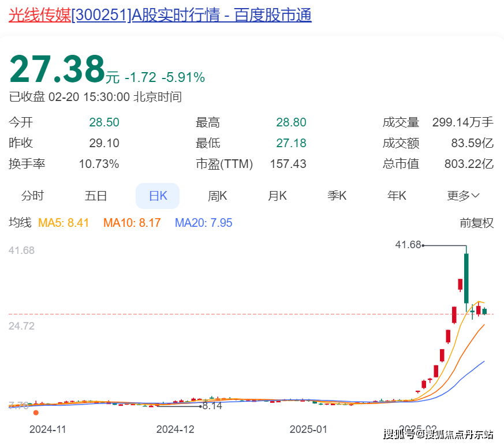The width and height of the screenshot is (504, 445).
Task: Click the MA10: 8.17 indicator label
Action: click(x=132, y=223)
